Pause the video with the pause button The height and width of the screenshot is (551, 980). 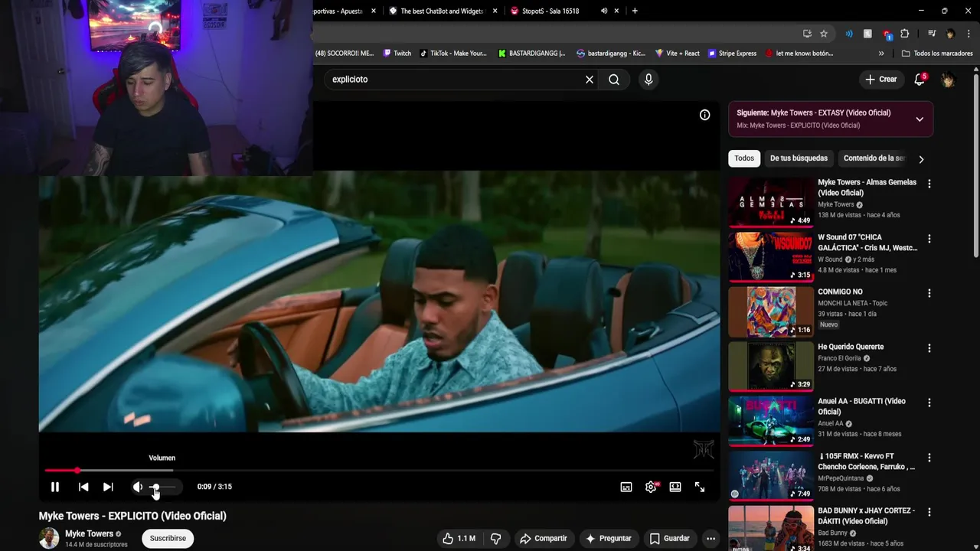point(55,487)
